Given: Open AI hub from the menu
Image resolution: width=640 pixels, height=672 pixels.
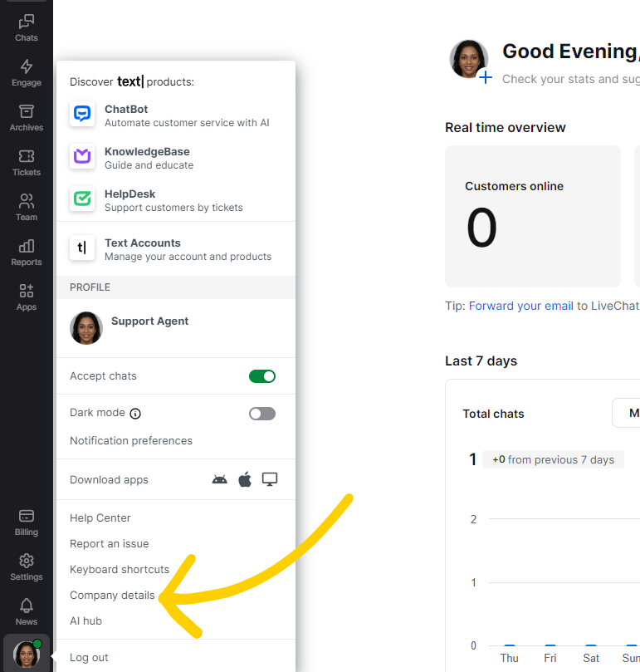Looking at the screenshot, I should tap(85, 620).
